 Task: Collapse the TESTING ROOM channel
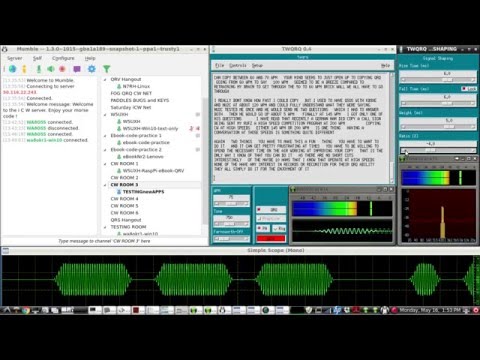pyautogui.click(x=105, y=227)
